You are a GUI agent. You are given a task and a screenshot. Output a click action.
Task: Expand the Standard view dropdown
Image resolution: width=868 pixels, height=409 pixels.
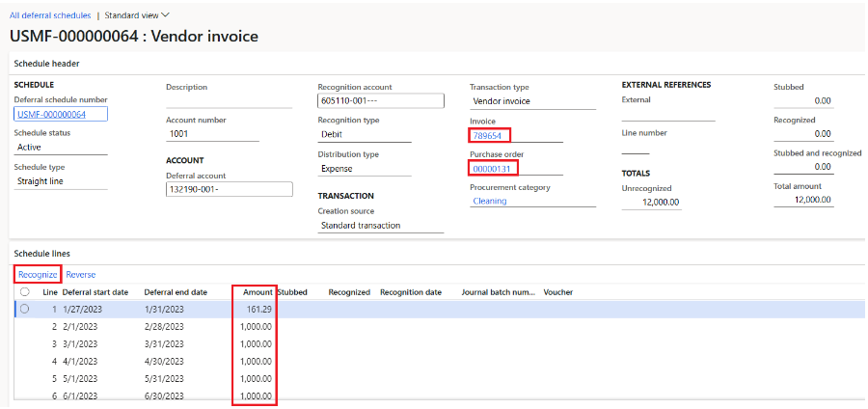136,15
